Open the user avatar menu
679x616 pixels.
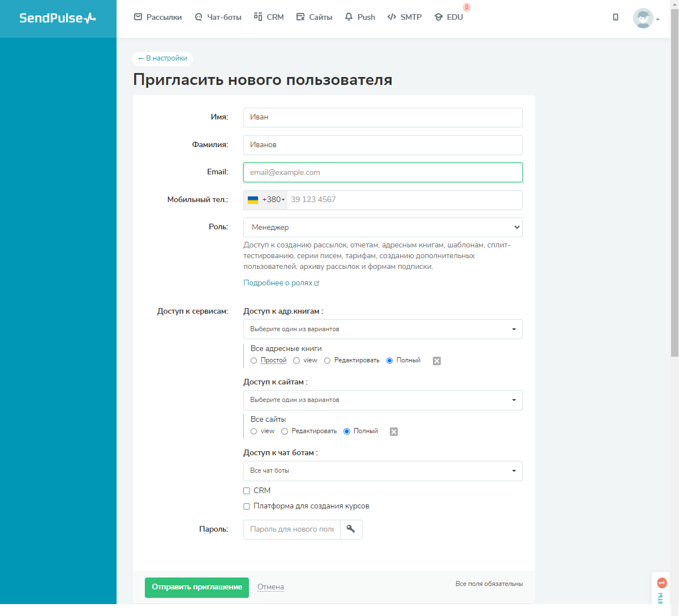pyautogui.click(x=643, y=18)
